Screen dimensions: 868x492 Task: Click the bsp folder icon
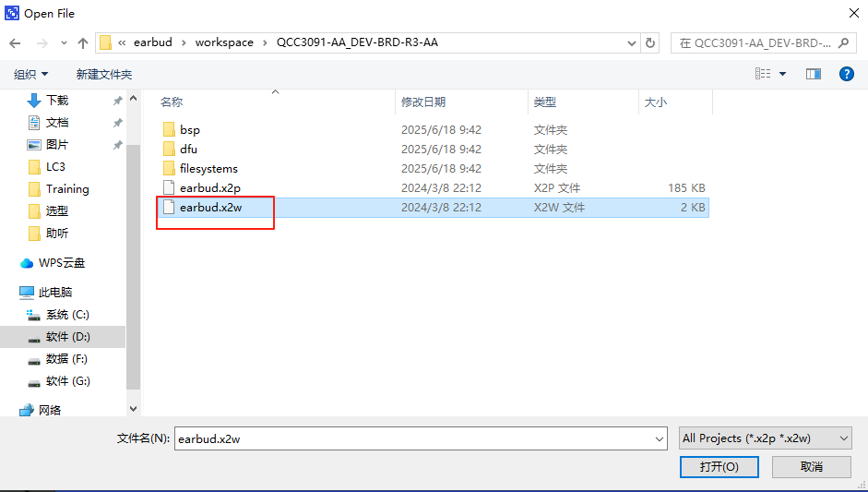tap(169, 129)
